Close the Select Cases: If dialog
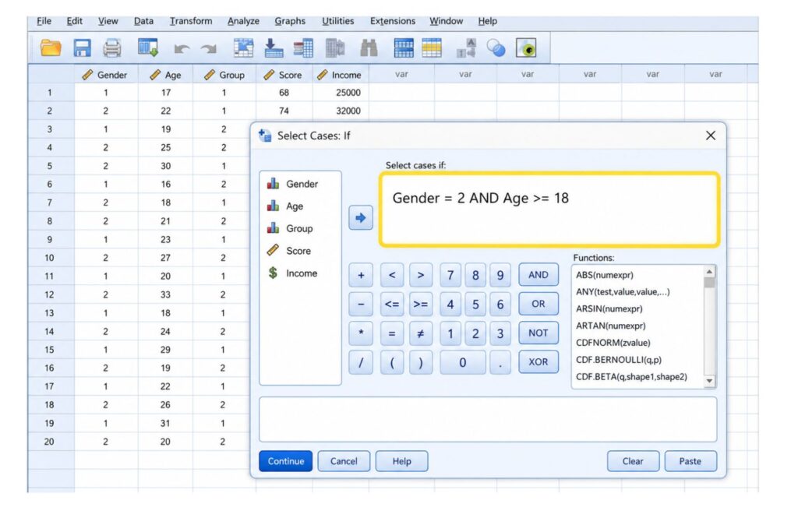The height and width of the screenshot is (532, 798). [x=711, y=136]
